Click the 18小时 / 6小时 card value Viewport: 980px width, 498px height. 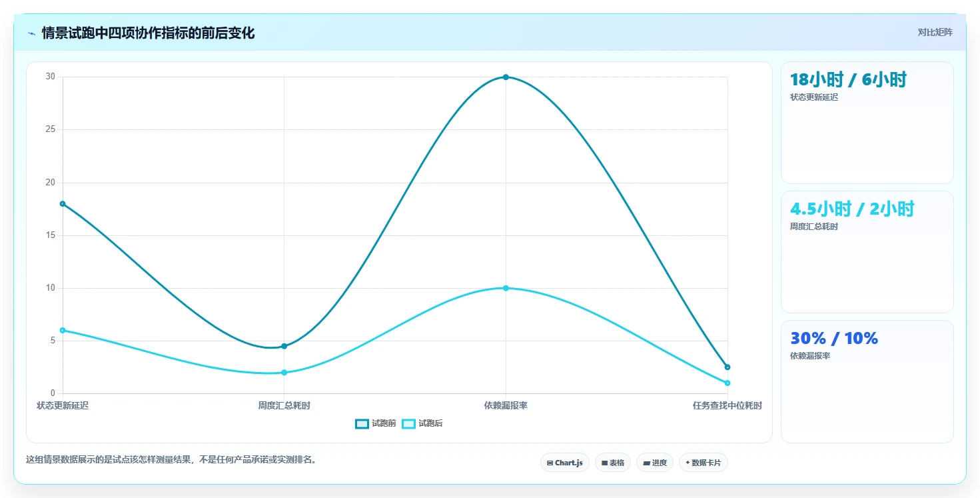848,79
